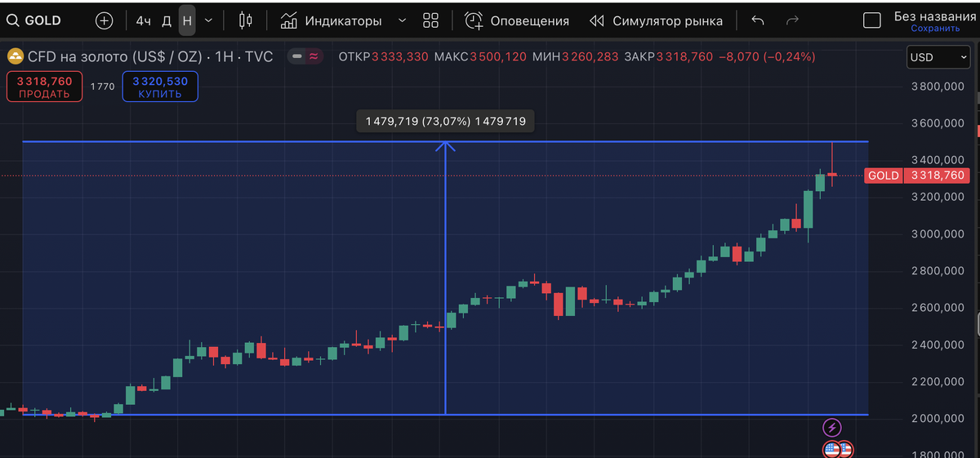
Task: Click the current price 3318,760 axis tag
Action: (938, 176)
